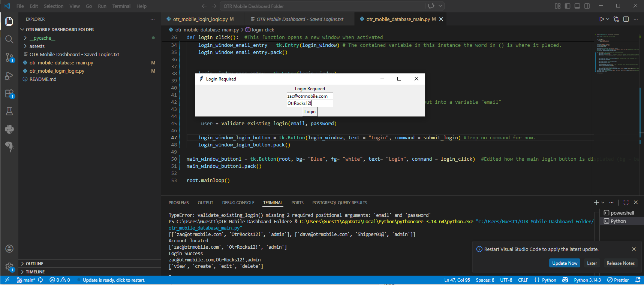Image resolution: width=644 pixels, height=285 pixels.
Task: Open the Testing flask view
Action: [9, 111]
